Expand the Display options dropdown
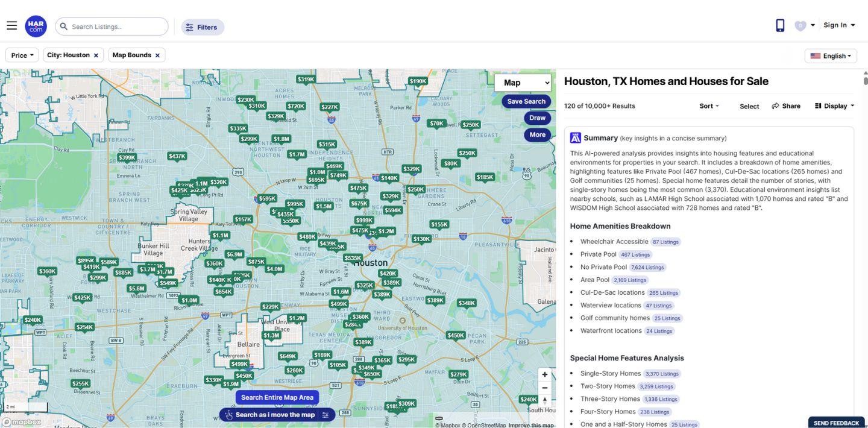 pos(835,106)
